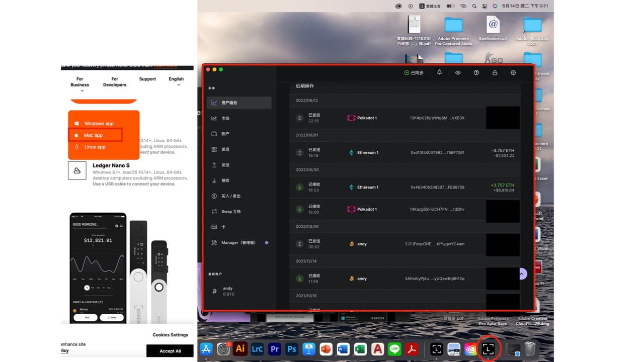
Task: Expand the For Business menu
Action: (x=79, y=84)
